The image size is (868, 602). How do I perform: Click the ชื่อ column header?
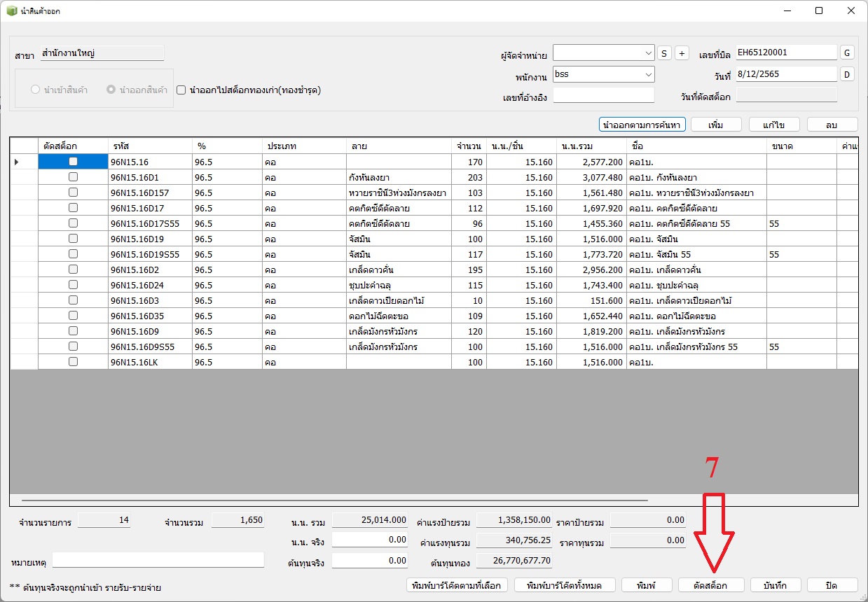pyautogui.click(x=696, y=146)
